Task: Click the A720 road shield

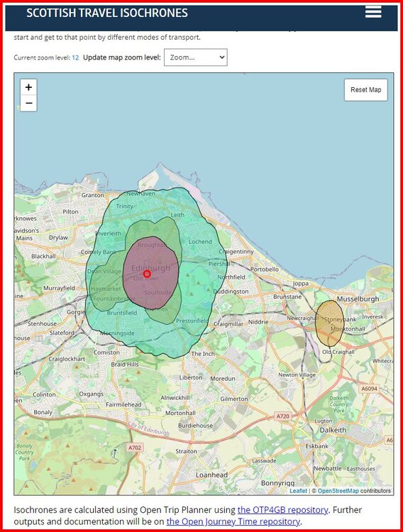Action: 283,416
